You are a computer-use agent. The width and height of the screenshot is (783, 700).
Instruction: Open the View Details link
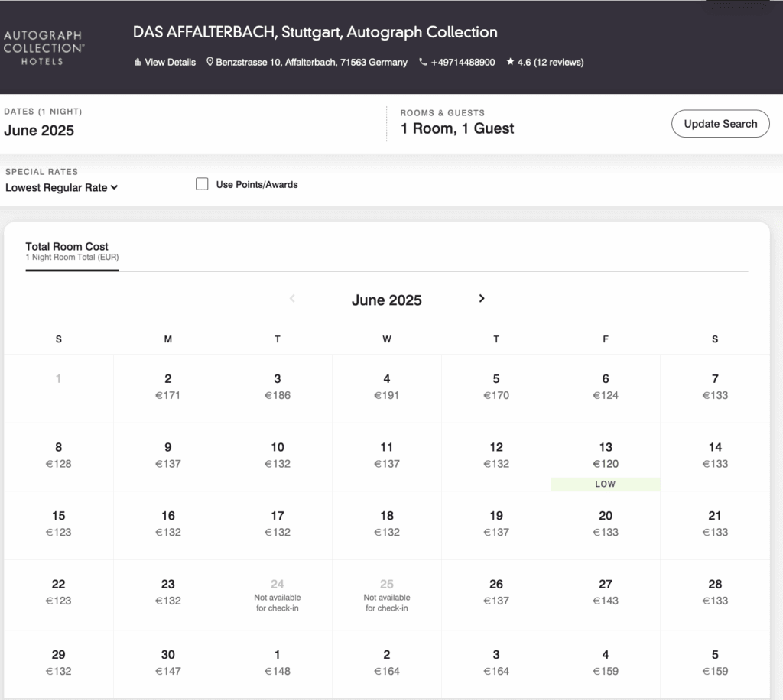(x=170, y=63)
